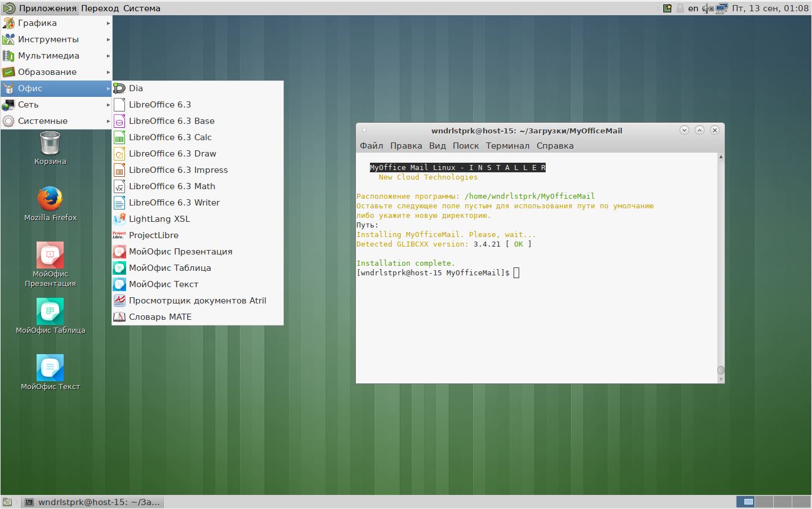
Task: Open the terminal Вид menu
Action: click(438, 146)
